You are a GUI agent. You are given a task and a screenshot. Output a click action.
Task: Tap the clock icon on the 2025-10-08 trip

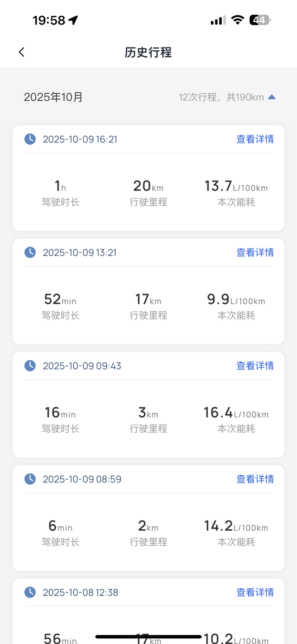pos(30,592)
